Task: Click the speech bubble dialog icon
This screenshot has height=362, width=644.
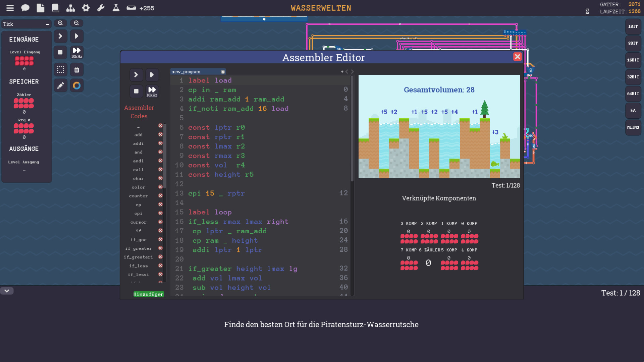Action: point(25,8)
